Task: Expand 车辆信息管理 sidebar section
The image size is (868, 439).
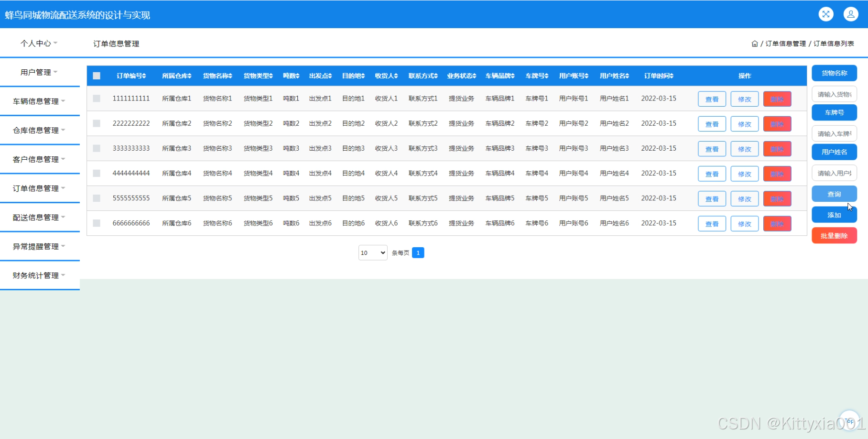Action: click(x=39, y=101)
